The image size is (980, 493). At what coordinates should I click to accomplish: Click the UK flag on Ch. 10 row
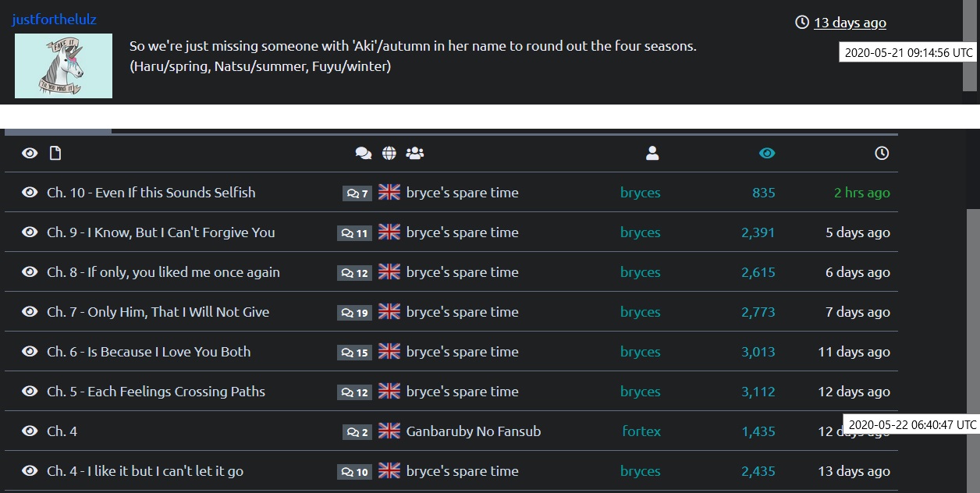click(x=389, y=193)
